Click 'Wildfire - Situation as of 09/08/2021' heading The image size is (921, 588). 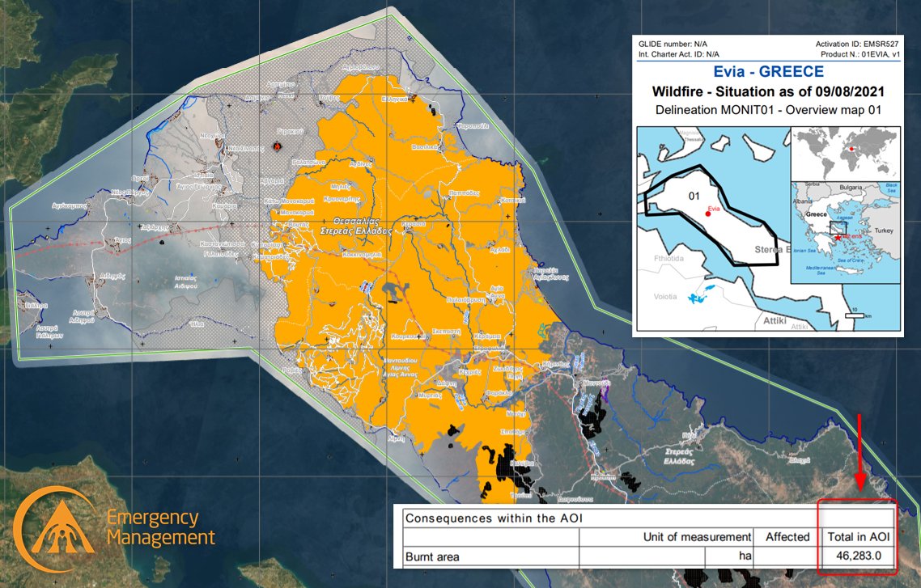click(x=768, y=91)
